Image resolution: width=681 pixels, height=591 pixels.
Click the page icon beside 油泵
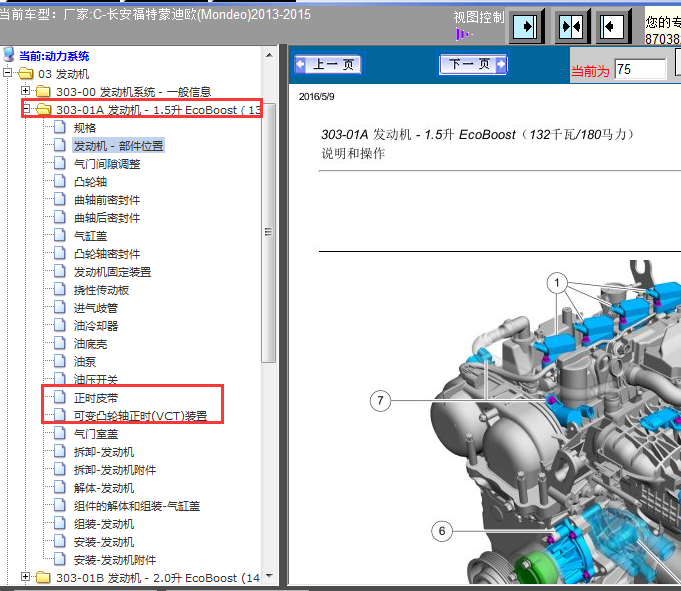60,361
